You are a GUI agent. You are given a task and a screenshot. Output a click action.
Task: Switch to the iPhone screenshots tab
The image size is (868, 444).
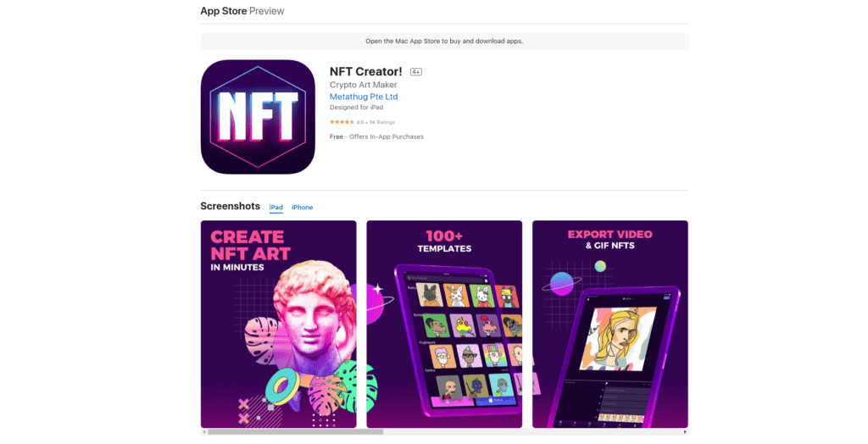pos(303,207)
